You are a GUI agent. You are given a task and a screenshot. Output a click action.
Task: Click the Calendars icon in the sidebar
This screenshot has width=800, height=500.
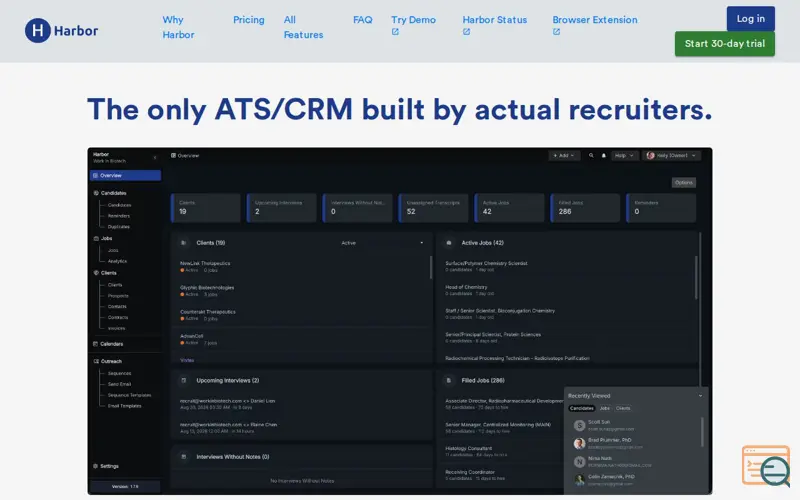click(x=95, y=344)
